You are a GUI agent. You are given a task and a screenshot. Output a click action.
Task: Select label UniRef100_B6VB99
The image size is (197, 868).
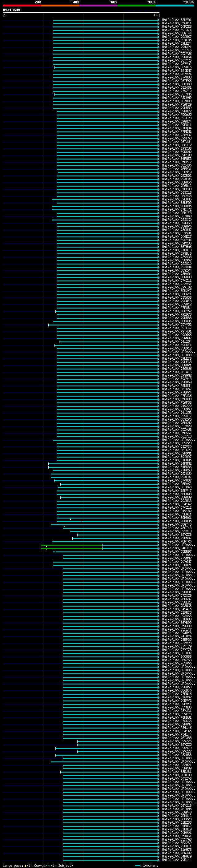point(177,623)
